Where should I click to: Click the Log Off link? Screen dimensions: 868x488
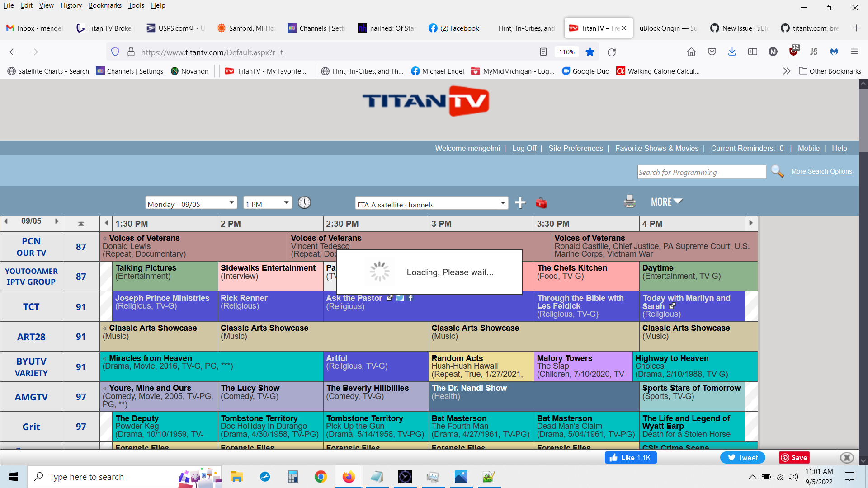click(524, 148)
